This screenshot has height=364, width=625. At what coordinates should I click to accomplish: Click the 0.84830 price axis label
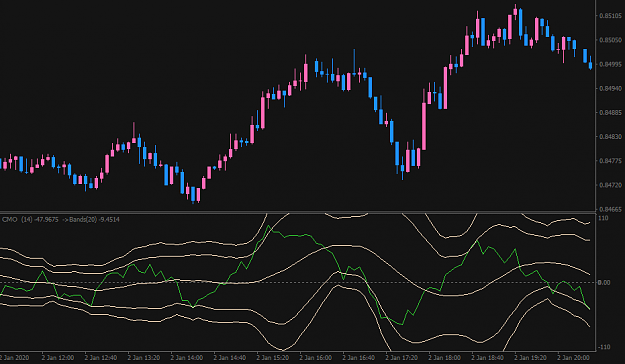tap(610, 137)
